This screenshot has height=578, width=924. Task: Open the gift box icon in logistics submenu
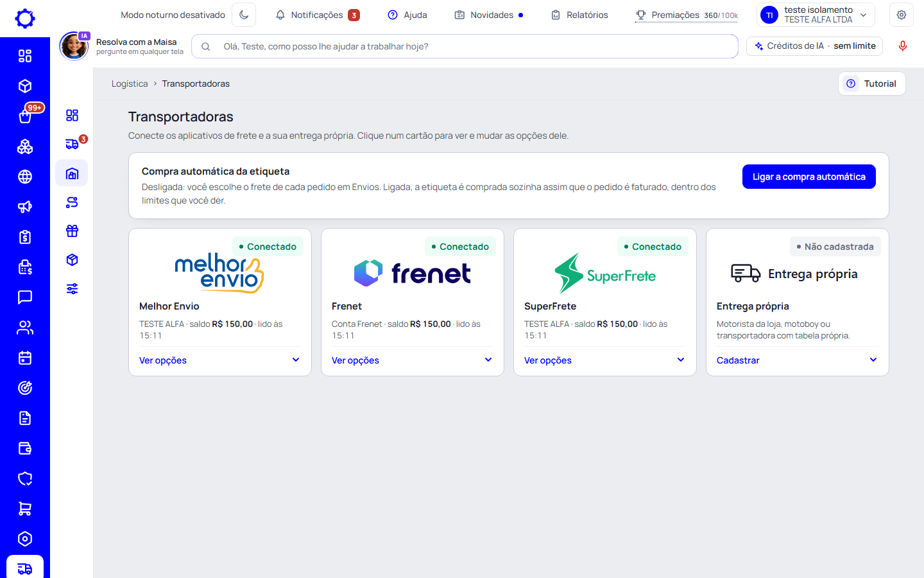pos(72,231)
